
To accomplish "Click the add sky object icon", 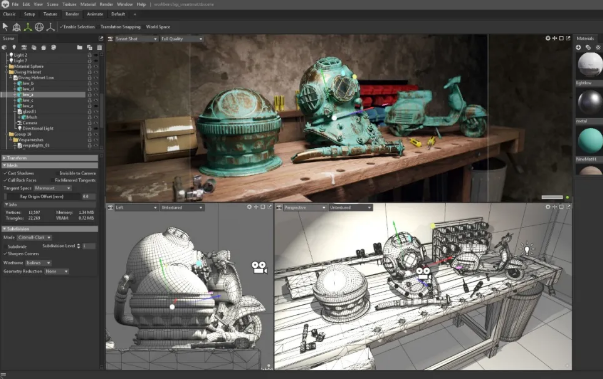I will 5,47.
